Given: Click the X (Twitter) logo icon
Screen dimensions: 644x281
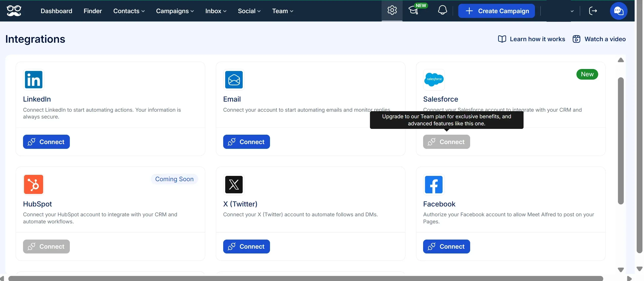Looking at the screenshot, I should tap(234, 184).
